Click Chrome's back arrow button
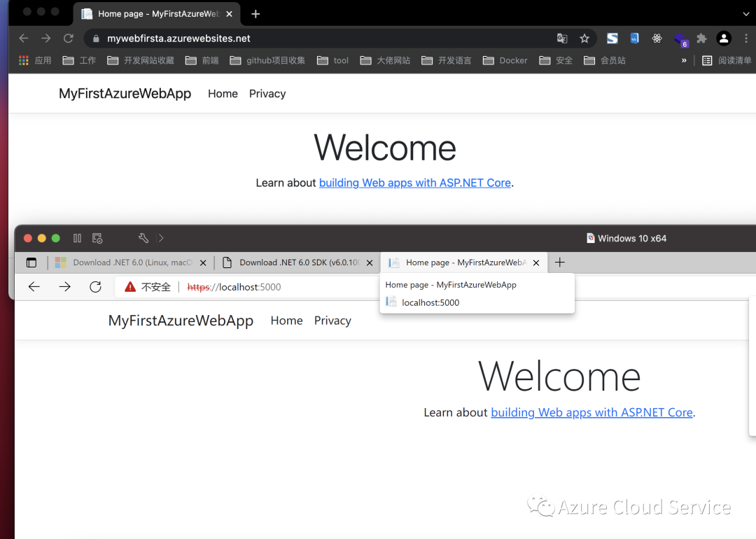Viewport: 756px width, 539px height. tap(24, 38)
